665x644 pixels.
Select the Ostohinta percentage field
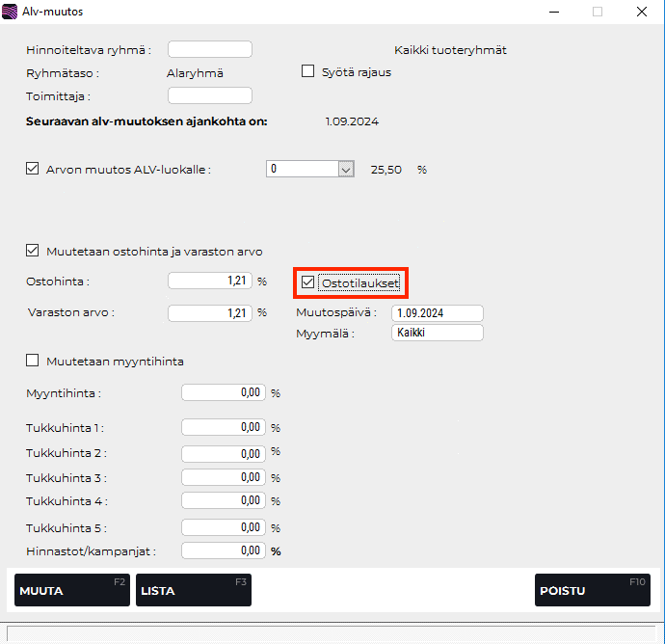tap(210, 282)
